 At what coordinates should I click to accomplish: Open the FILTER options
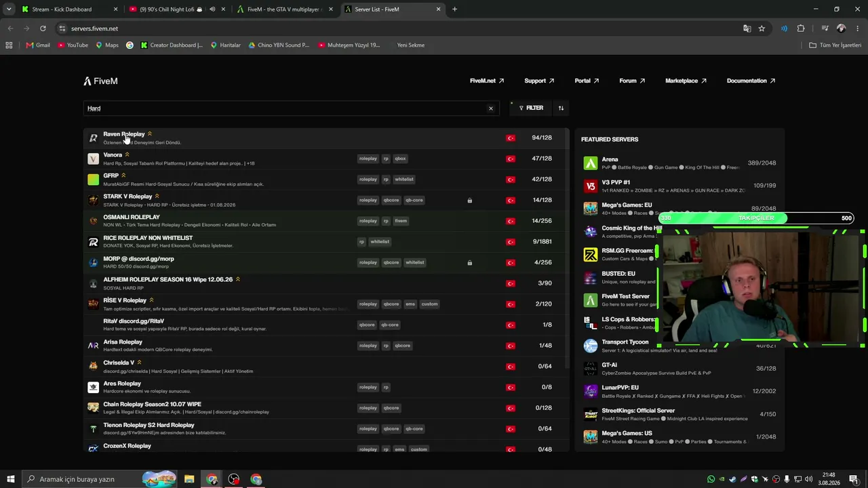[531, 108]
